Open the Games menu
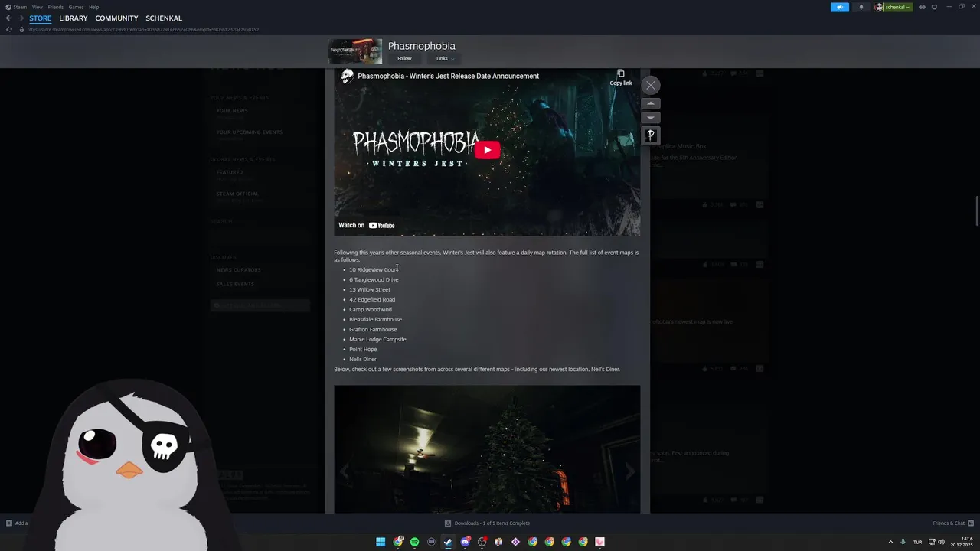This screenshot has height=551, width=980. 76,7
